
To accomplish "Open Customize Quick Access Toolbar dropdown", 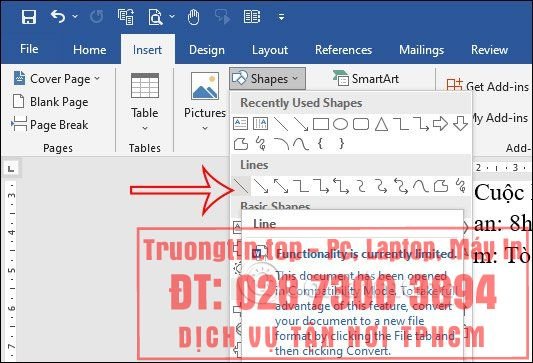I will (x=281, y=17).
